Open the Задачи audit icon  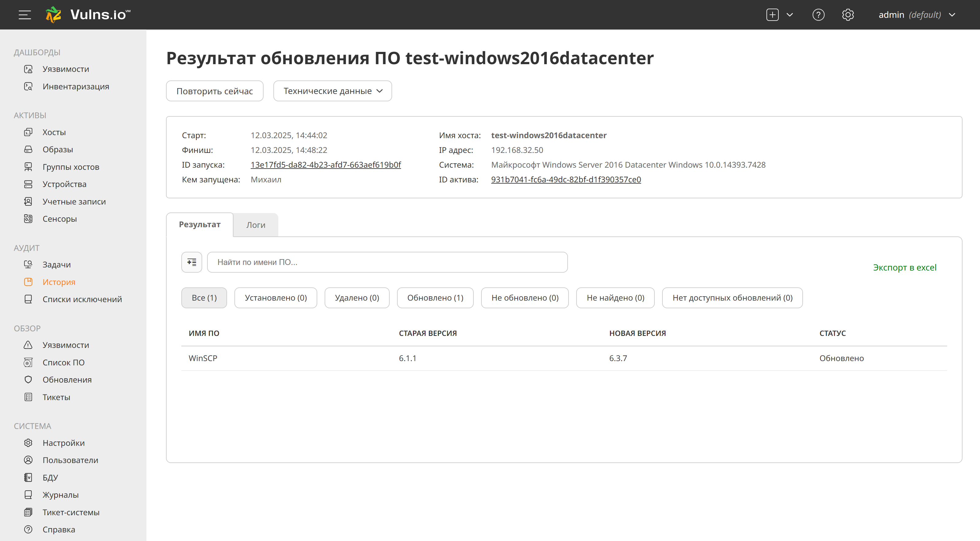(28, 264)
